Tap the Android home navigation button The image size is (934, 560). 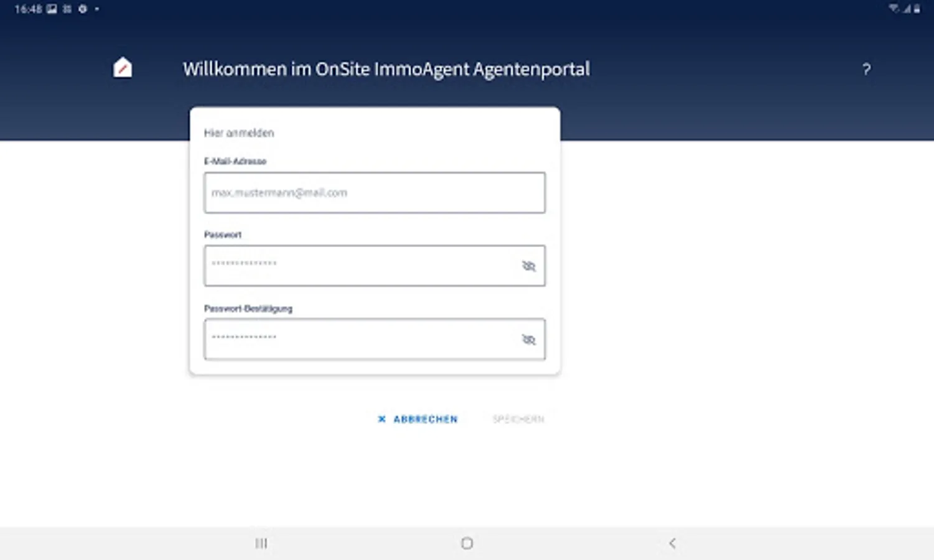(x=467, y=543)
